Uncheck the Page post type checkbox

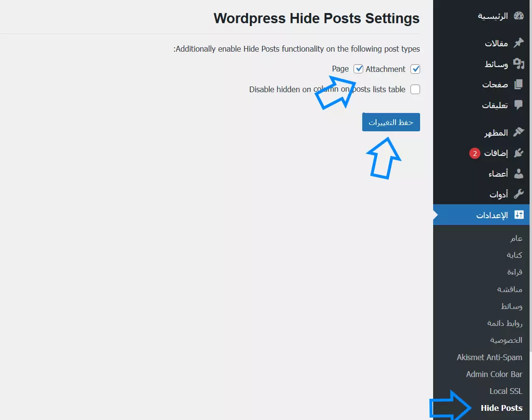[x=358, y=69]
